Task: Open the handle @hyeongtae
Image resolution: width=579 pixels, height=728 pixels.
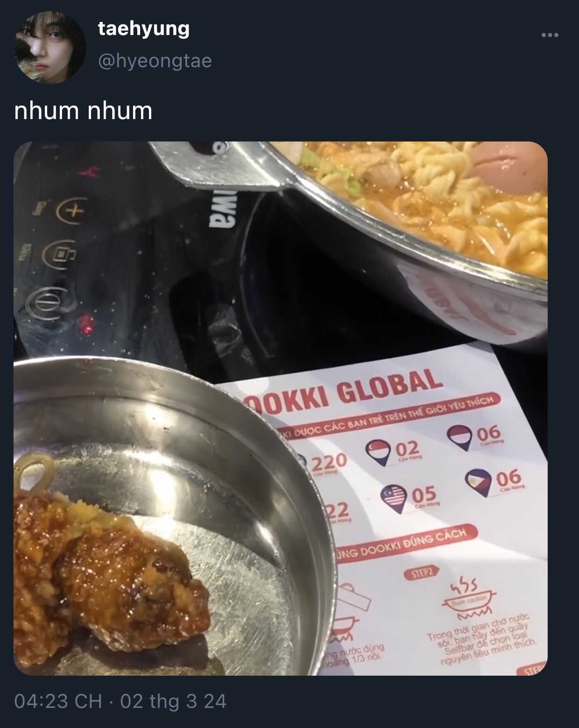Action: coord(155,61)
